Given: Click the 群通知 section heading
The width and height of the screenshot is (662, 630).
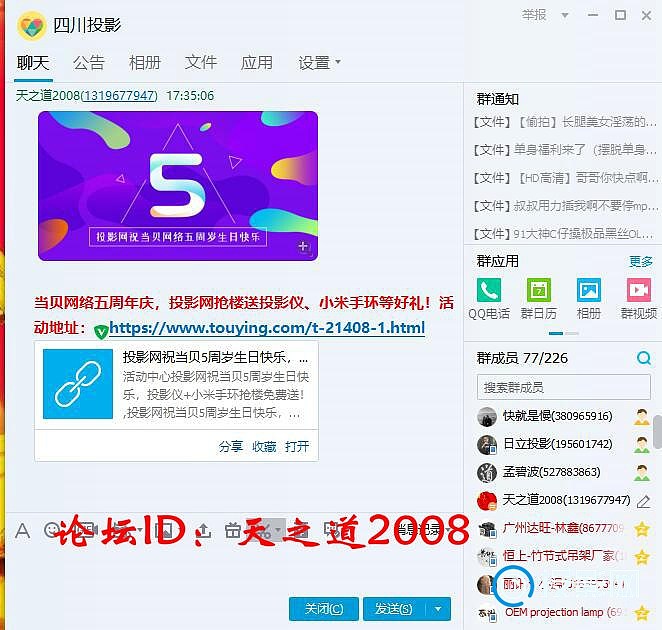Looking at the screenshot, I should click(497, 99).
